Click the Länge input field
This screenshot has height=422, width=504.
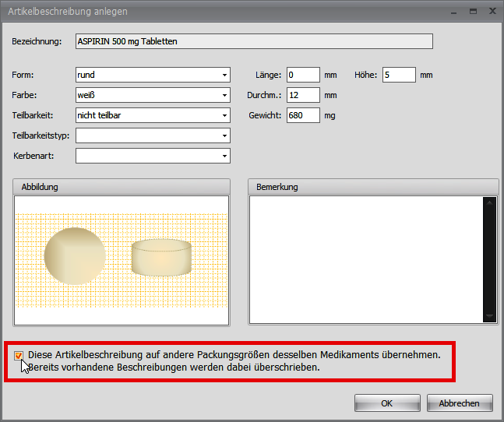click(x=303, y=75)
